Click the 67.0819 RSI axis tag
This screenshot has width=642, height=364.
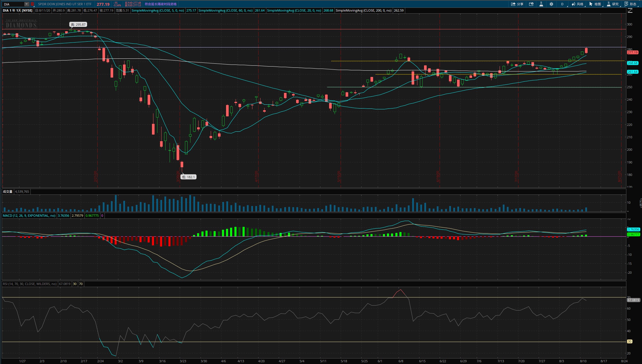(x=633, y=300)
